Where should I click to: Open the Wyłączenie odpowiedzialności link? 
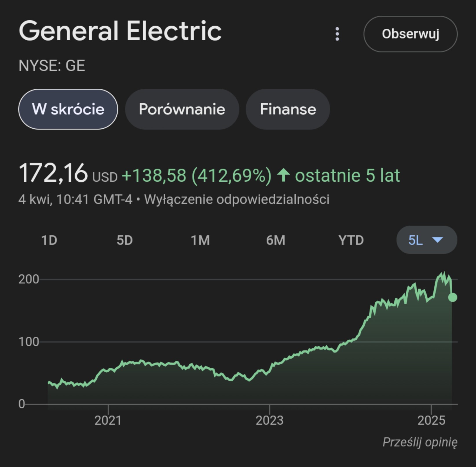click(237, 199)
